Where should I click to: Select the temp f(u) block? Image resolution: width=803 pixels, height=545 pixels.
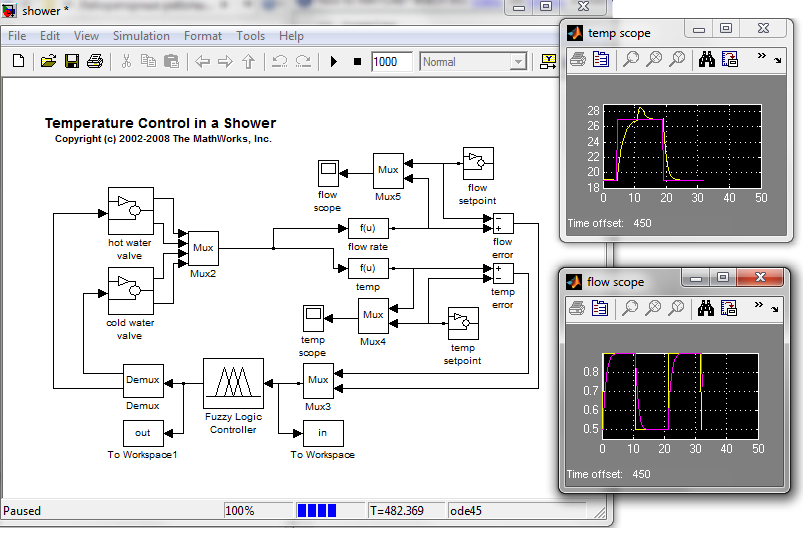click(x=368, y=268)
